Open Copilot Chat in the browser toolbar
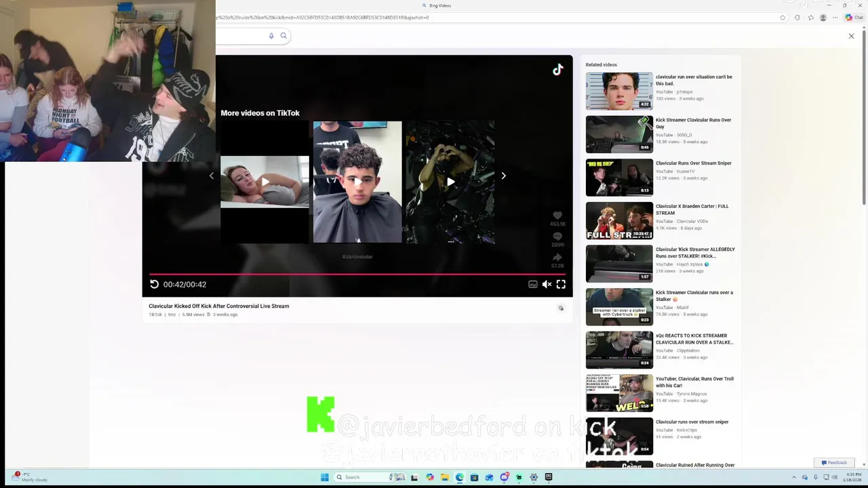The height and width of the screenshot is (488, 868). [854, 18]
